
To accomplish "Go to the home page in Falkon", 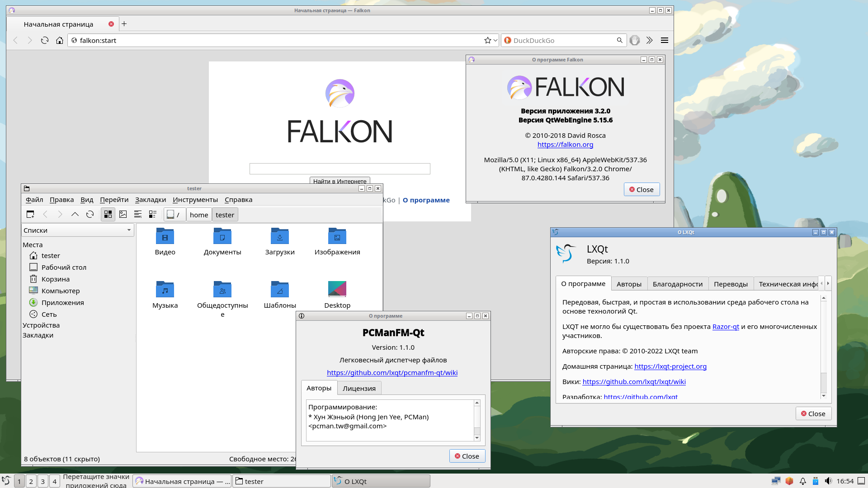I will tap(59, 40).
